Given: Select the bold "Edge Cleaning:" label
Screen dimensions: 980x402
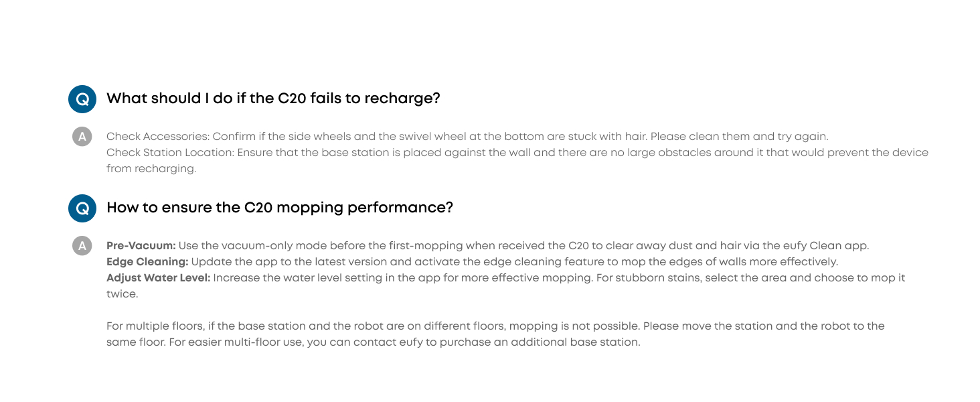Looking at the screenshot, I should pos(147,261).
